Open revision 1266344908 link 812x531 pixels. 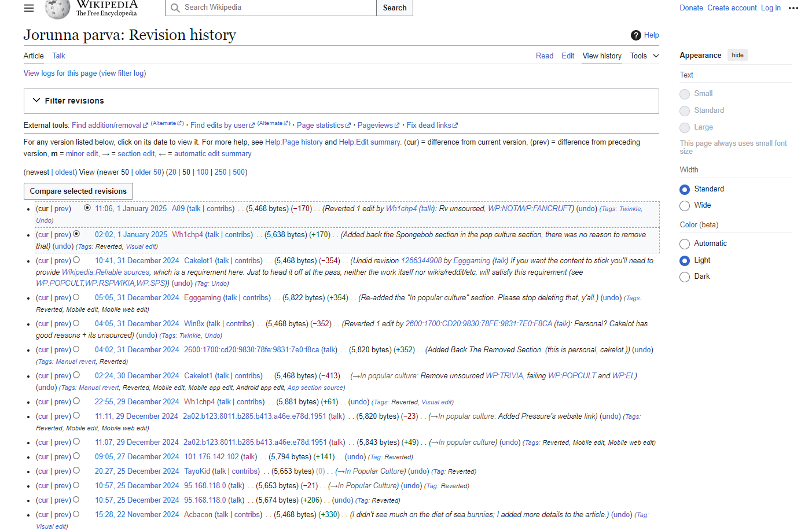[421, 260]
